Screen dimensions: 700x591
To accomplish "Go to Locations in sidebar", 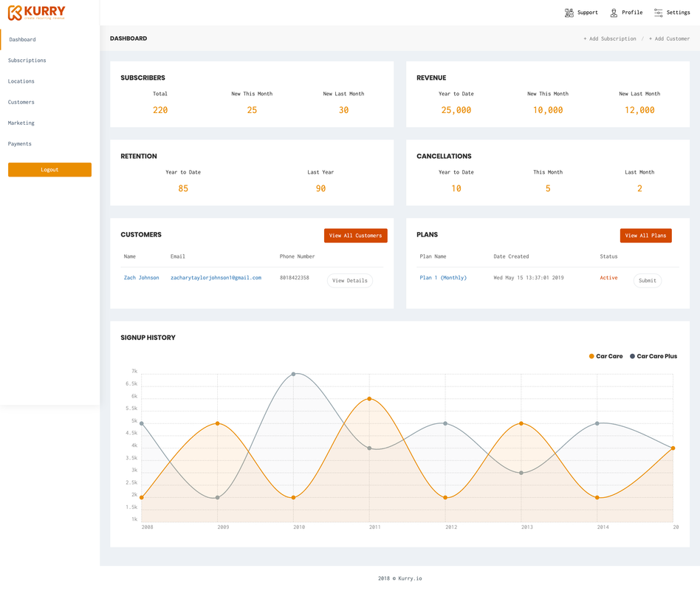I will 21,81.
